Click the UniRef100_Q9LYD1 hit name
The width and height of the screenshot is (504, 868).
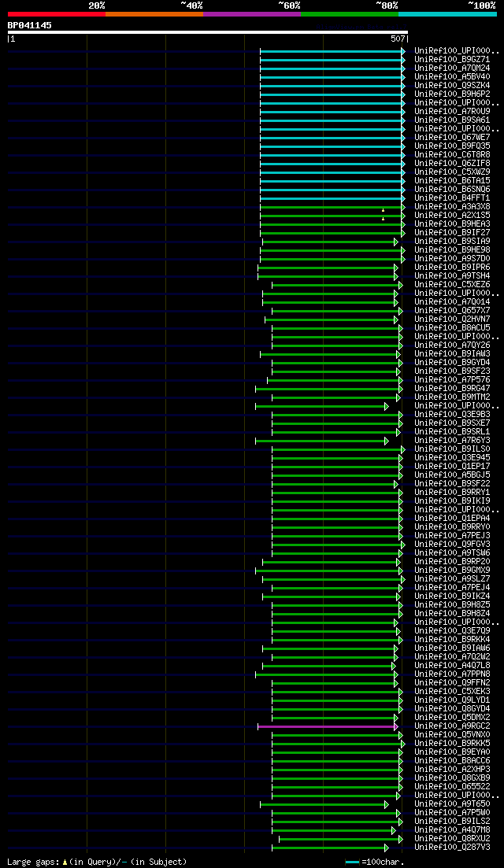[452, 700]
